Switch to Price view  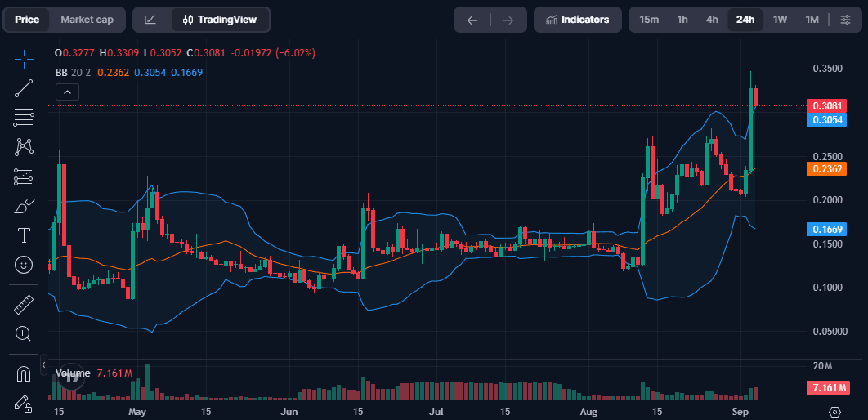27,20
